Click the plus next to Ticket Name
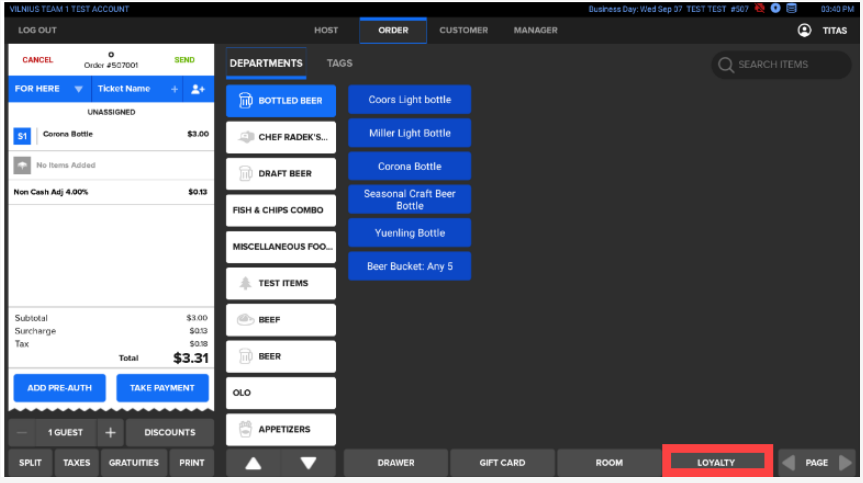Screen dimensions: 863x483 click(x=174, y=89)
